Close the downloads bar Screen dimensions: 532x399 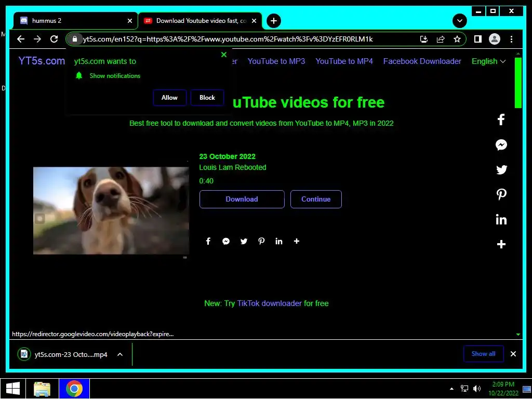[513, 354]
